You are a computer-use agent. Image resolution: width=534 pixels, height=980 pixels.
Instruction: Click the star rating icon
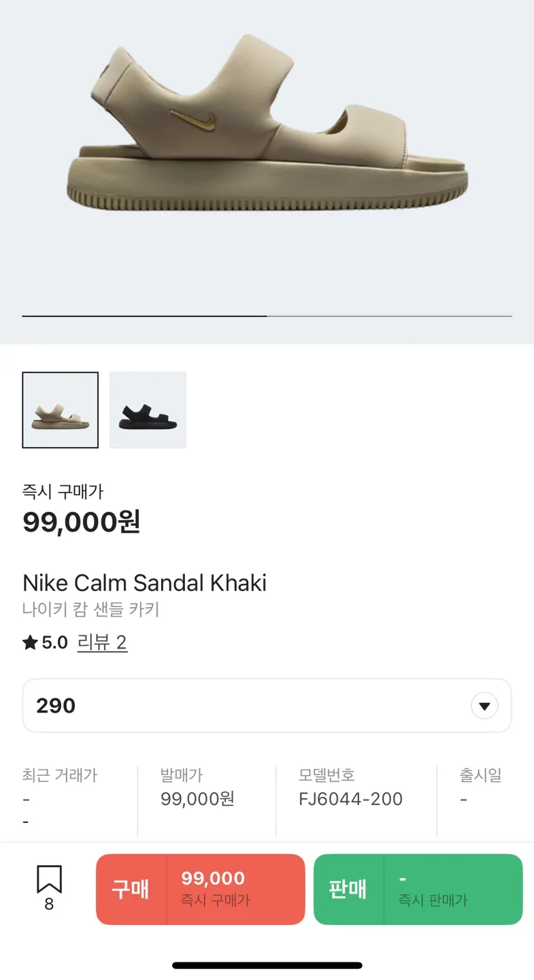pos(30,642)
